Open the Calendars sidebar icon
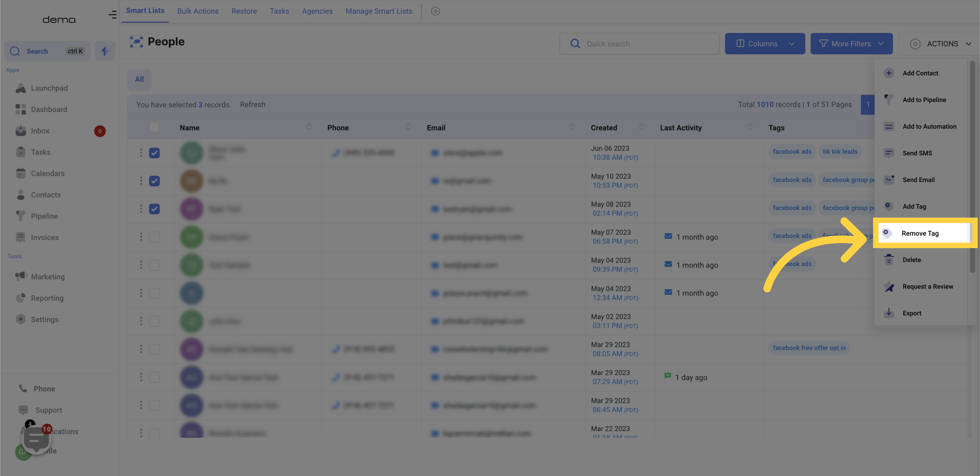 tap(21, 173)
